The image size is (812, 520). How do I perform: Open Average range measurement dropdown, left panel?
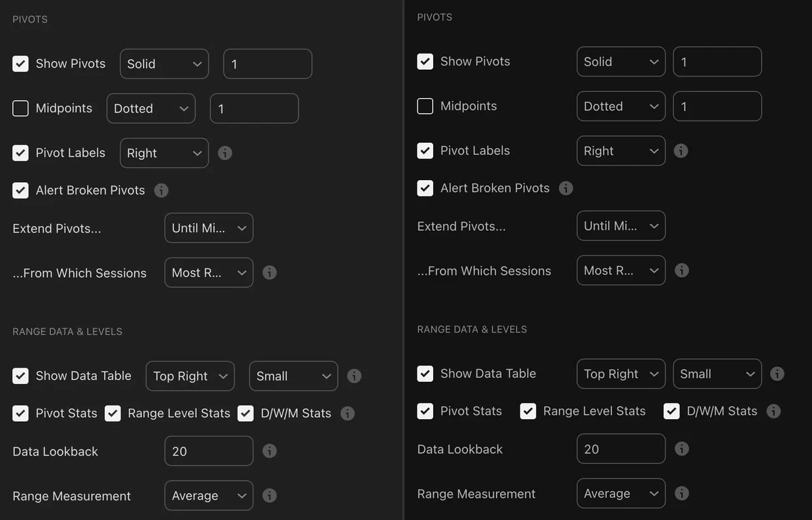(209, 496)
